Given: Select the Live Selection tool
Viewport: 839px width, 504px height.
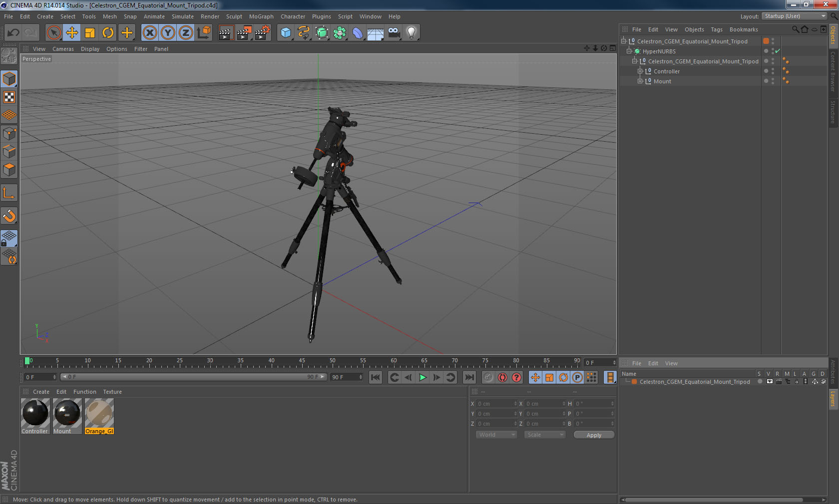Looking at the screenshot, I should (53, 33).
